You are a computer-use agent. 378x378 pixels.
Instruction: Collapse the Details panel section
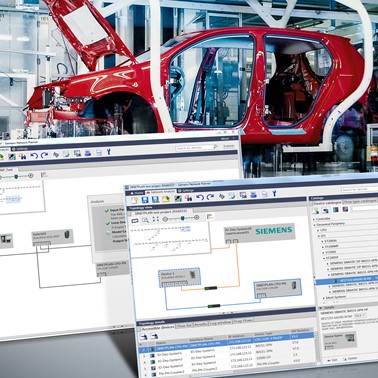(320, 308)
